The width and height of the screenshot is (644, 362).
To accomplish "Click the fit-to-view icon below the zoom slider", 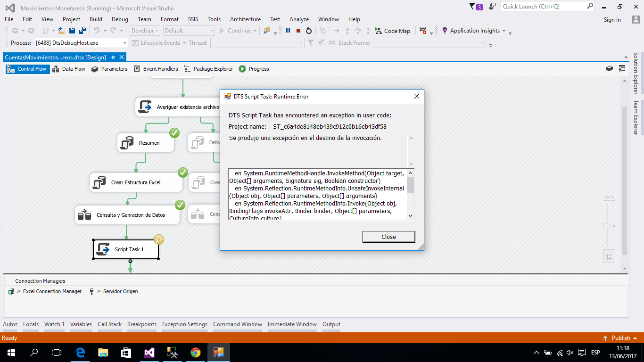I will [x=609, y=256].
